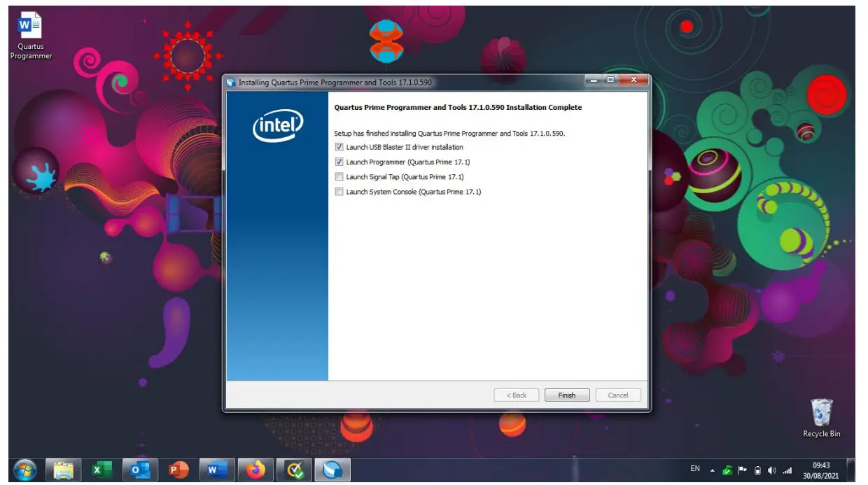The image size is (868, 485).
Task: Click the installer title bar icon
Action: (x=231, y=83)
